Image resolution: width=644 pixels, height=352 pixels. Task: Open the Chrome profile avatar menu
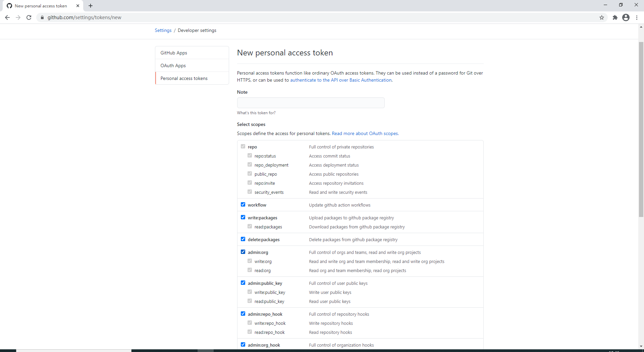tap(626, 17)
